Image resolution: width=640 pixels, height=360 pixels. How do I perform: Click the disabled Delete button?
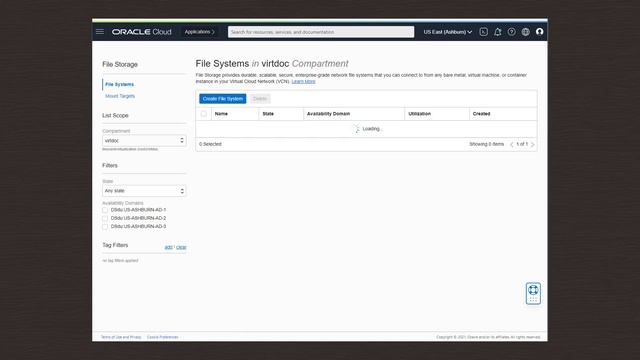tap(260, 99)
